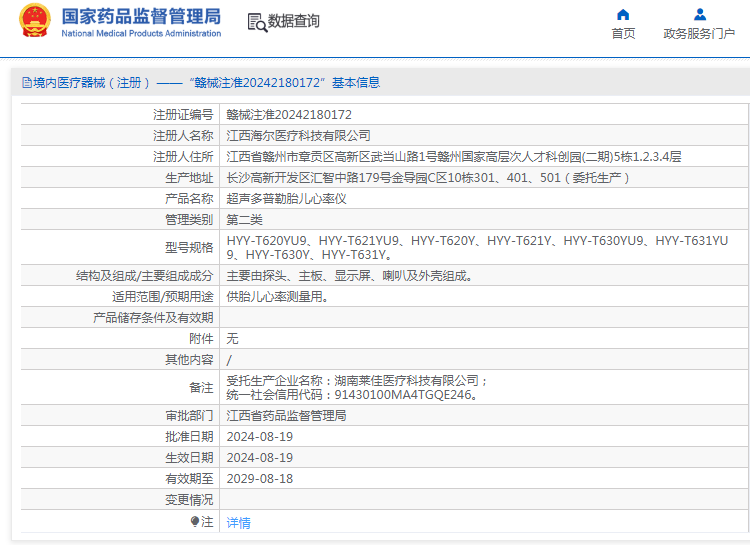The width and height of the screenshot is (750, 545).
Task: Select registrant name 江西海尔医疗科技有限公司
Action: point(298,136)
